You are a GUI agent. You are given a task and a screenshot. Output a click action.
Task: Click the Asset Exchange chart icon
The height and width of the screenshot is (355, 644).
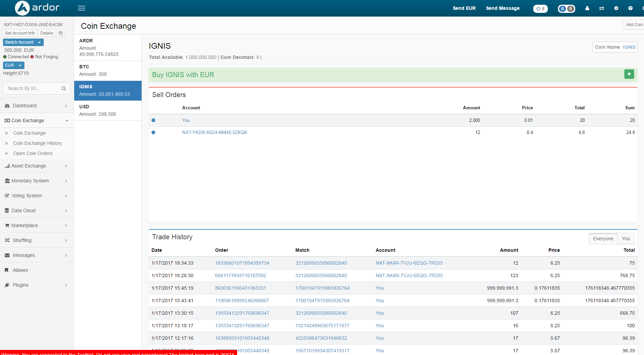(7, 166)
